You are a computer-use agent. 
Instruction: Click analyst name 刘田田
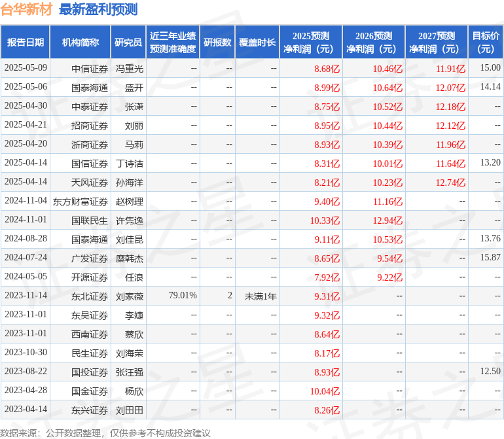tap(129, 410)
